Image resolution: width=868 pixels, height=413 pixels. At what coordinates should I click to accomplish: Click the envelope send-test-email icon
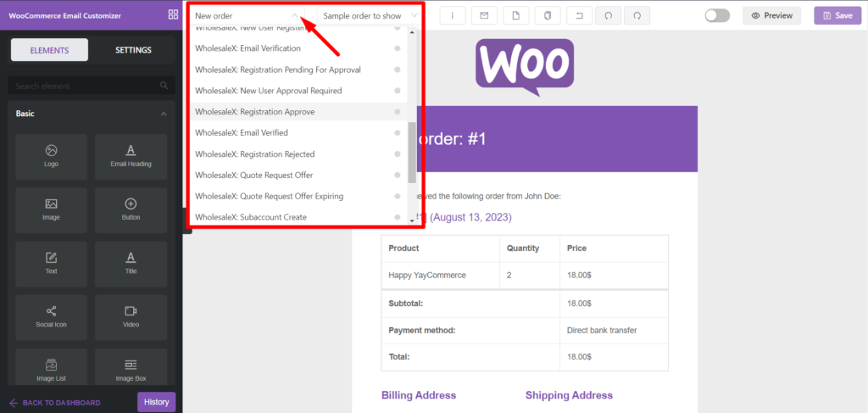(484, 15)
